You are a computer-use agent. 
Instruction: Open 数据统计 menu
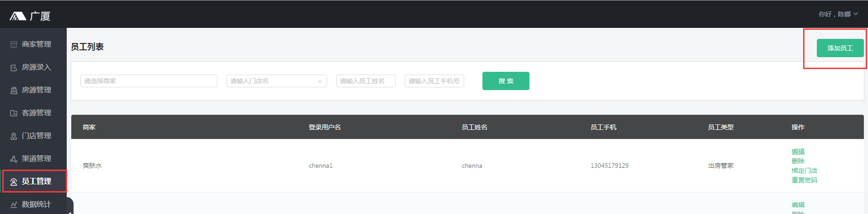pyautogui.click(x=33, y=204)
